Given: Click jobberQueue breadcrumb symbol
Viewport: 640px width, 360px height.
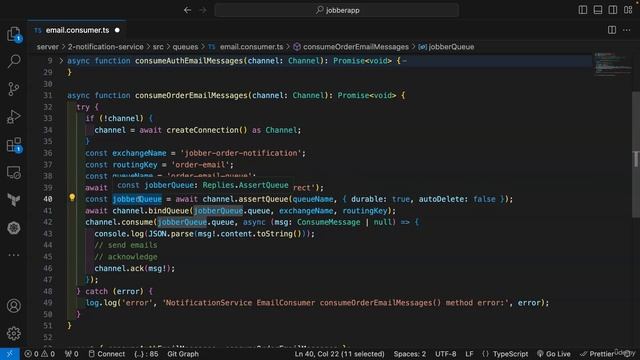Looking at the screenshot, I should tap(451, 47).
